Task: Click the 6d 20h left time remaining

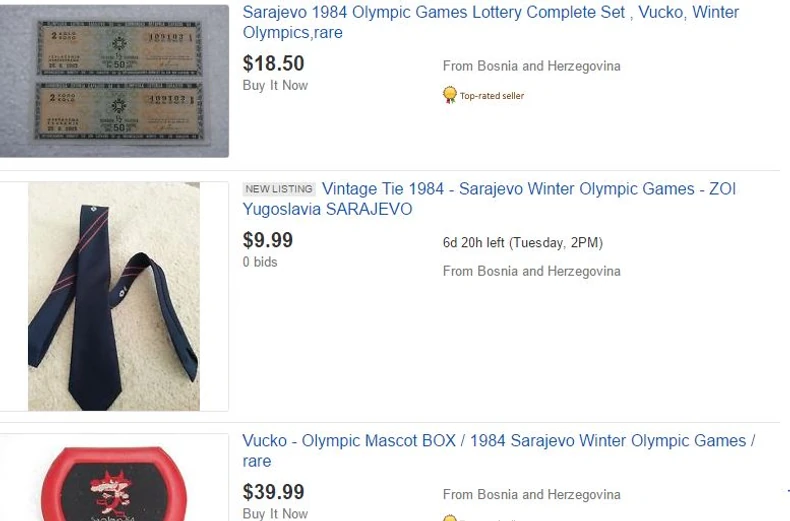Action: point(522,243)
